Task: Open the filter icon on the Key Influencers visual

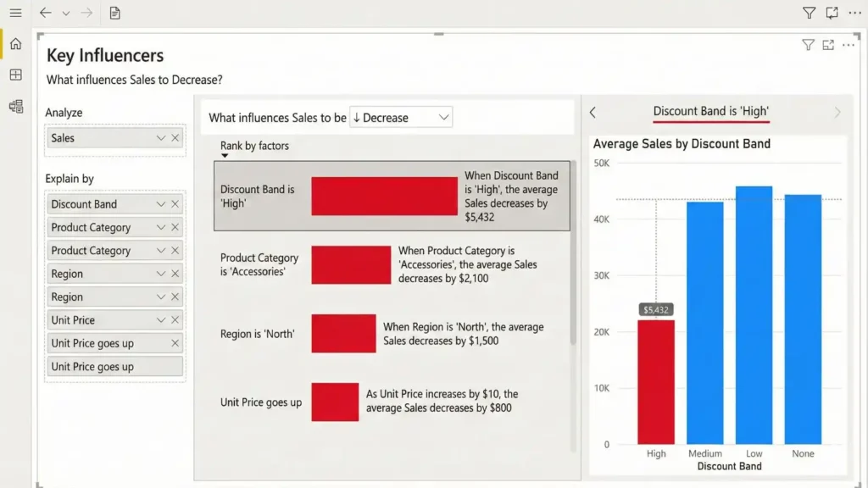Action: [x=809, y=45]
